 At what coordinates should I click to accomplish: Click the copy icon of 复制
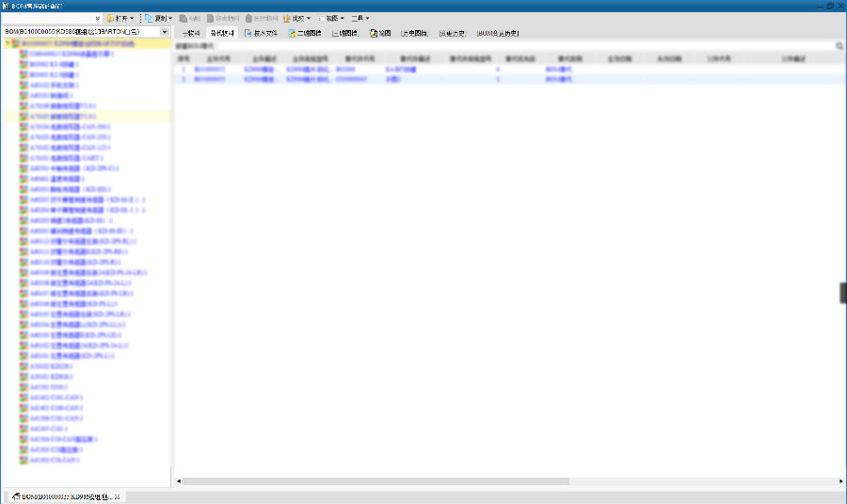point(149,19)
